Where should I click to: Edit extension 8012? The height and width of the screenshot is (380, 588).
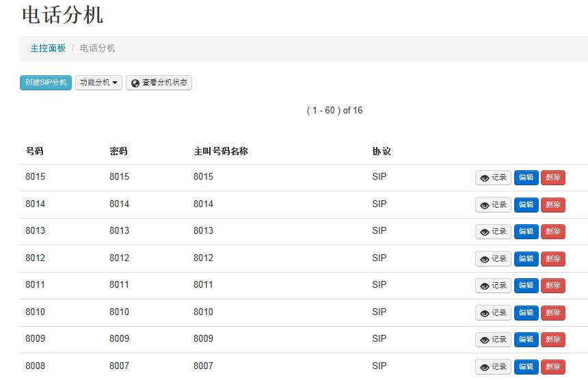[526, 258]
